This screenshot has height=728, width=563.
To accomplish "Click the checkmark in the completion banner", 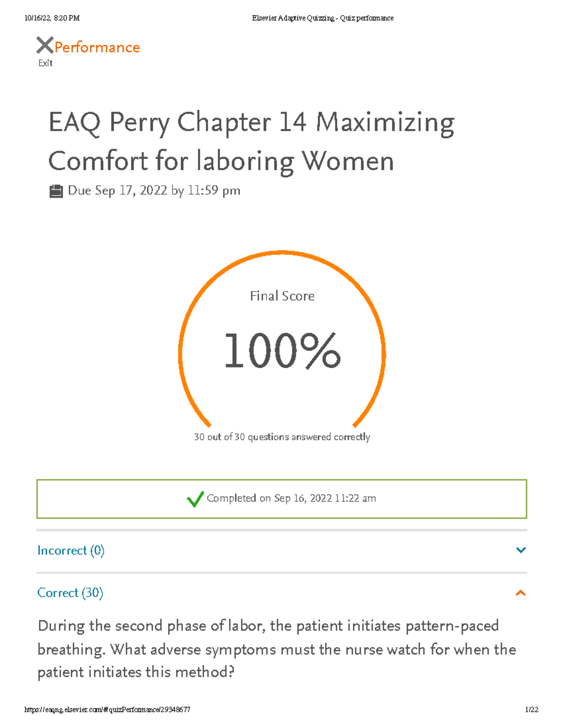I will point(196,498).
